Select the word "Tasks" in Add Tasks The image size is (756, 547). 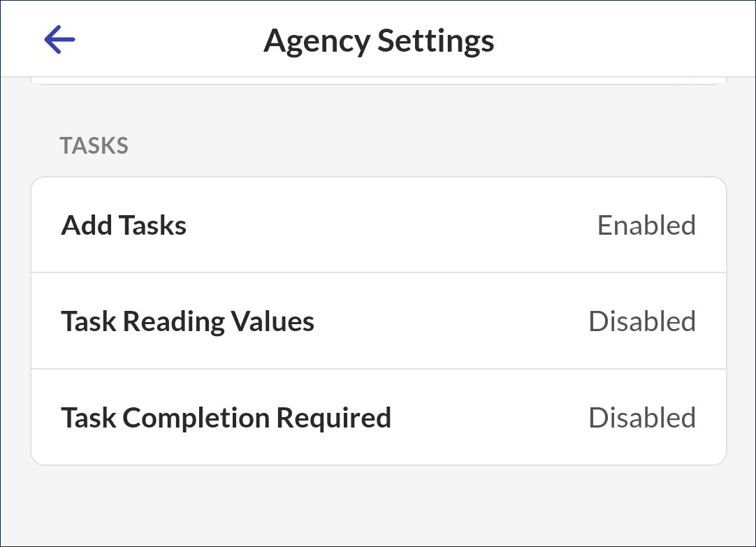152,226
